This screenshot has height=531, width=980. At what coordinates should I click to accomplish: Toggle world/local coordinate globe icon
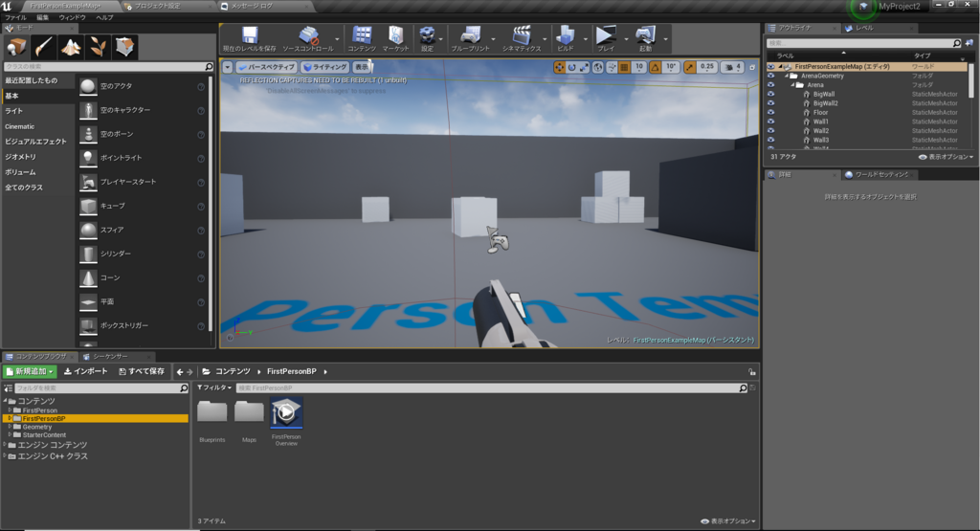tap(598, 67)
